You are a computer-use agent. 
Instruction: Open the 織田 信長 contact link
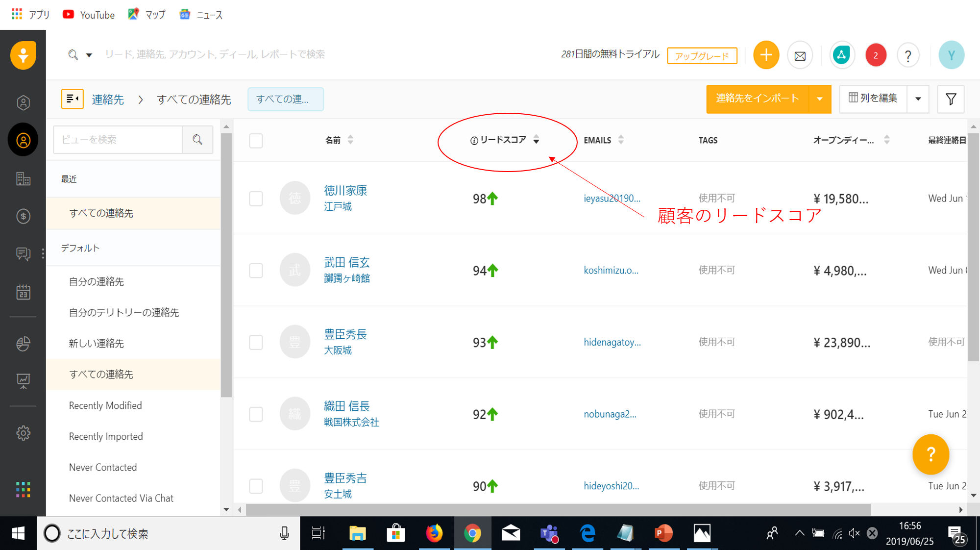[x=346, y=406]
